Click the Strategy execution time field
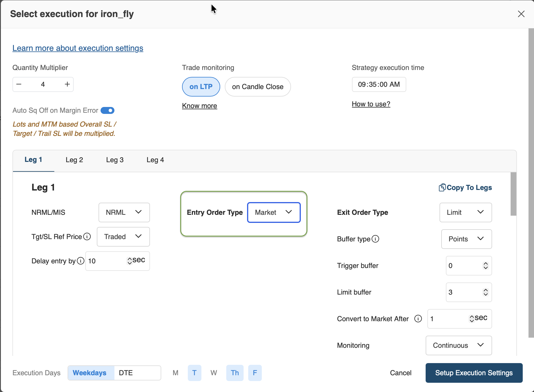 (x=379, y=84)
